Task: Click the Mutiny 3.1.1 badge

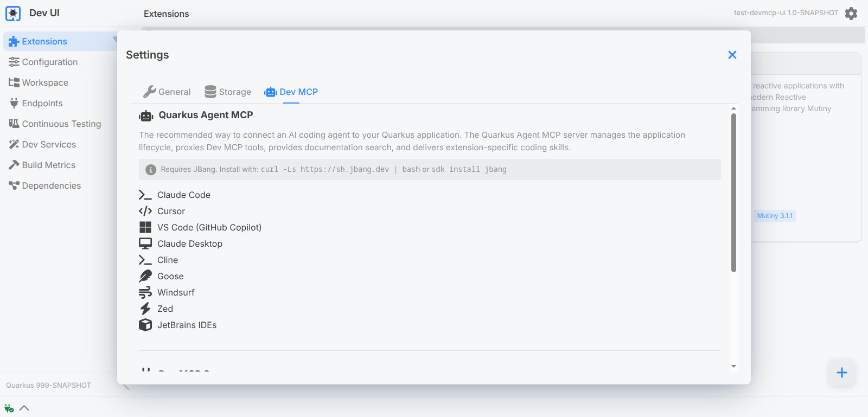Action: click(775, 216)
